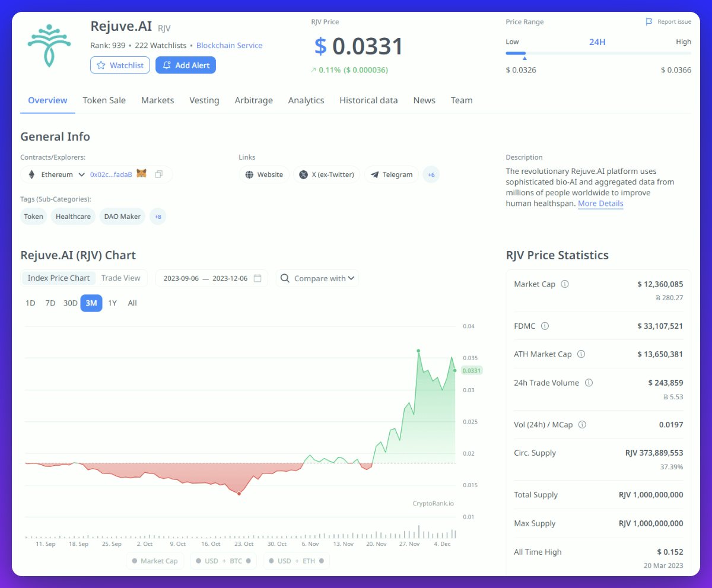Switch to Trade View chart

(x=121, y=278)
